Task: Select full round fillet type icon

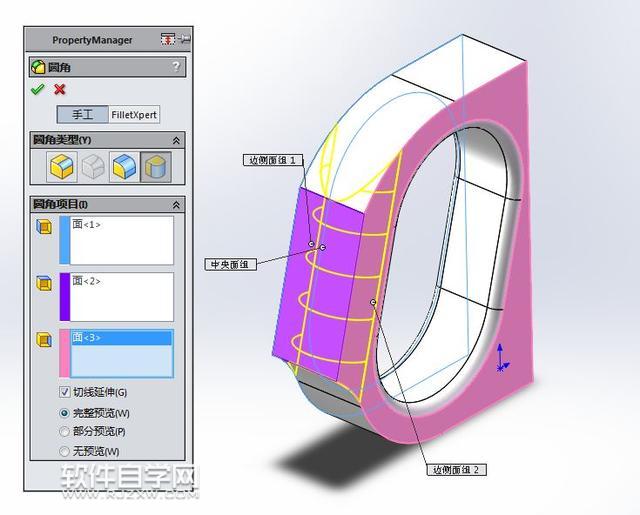Action: tap(155, 166)
